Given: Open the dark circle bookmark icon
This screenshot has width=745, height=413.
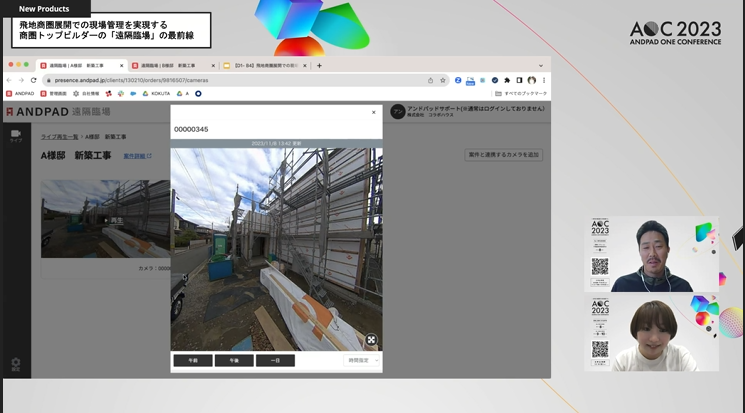Looking at the screenshot, I should pyautogui.click(x=198, y=94).
